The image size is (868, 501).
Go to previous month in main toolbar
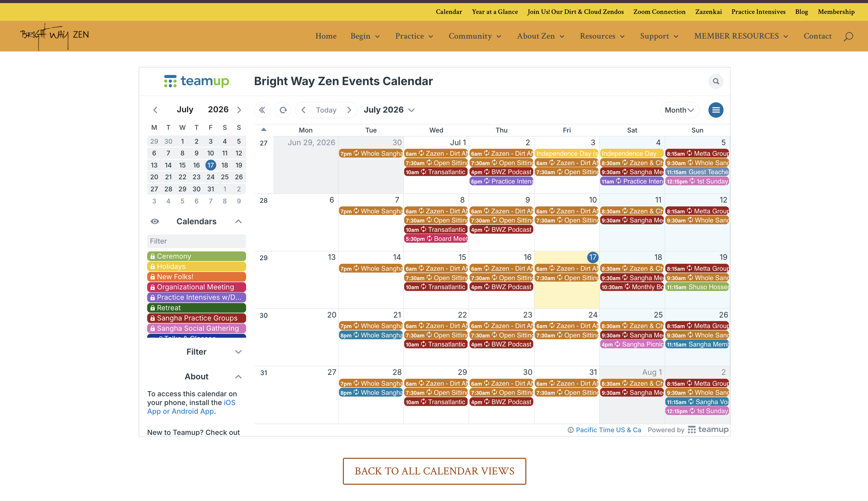(303, 110)
